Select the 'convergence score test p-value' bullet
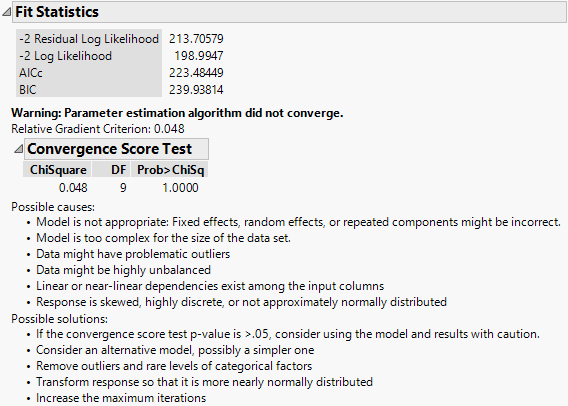The height and width of the screenshot is (406, 568). tap(288, 334)
